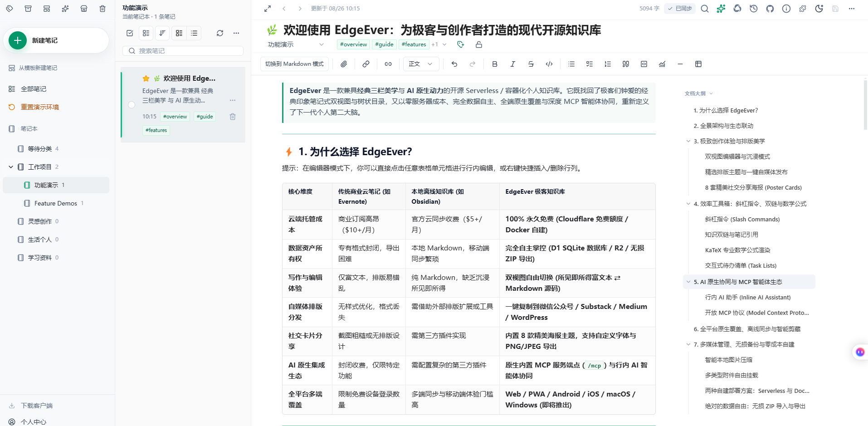
Task: Insert a chart from toolbar
Action: [x=662, y=64]
